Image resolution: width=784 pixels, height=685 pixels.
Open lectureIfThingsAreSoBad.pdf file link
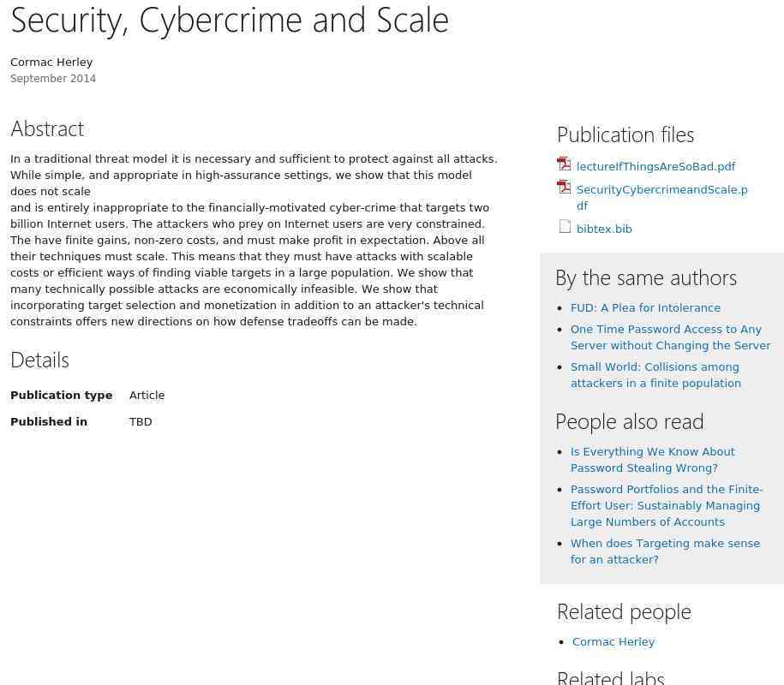[655, 167]
